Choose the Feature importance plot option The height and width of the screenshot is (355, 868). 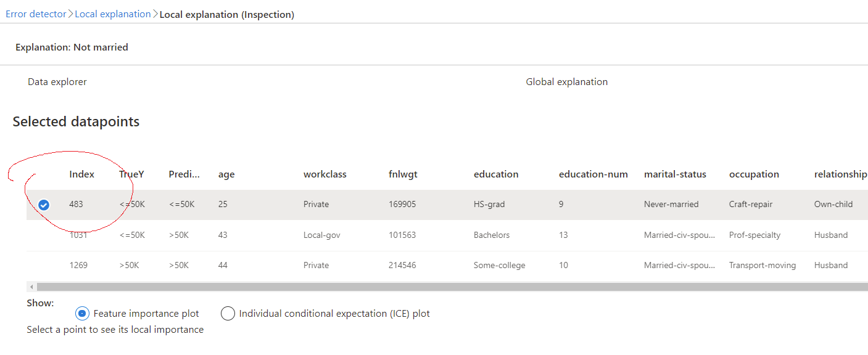(82, 313)
